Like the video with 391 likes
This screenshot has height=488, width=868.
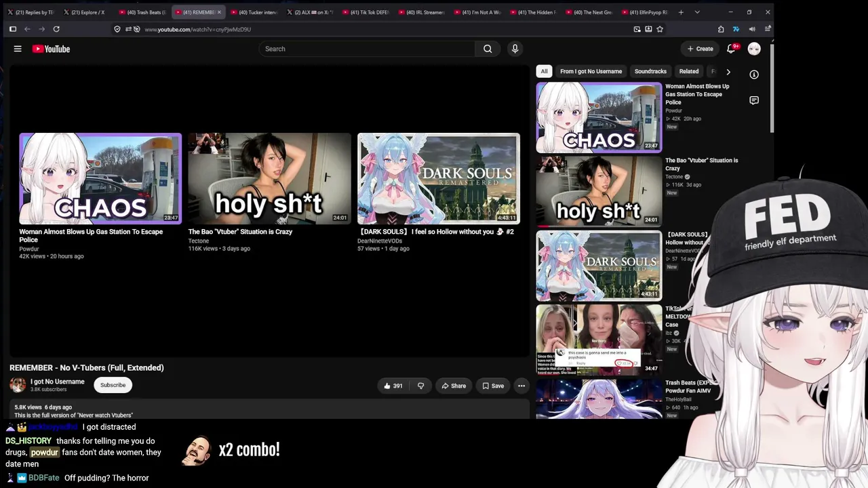(393, 386)
